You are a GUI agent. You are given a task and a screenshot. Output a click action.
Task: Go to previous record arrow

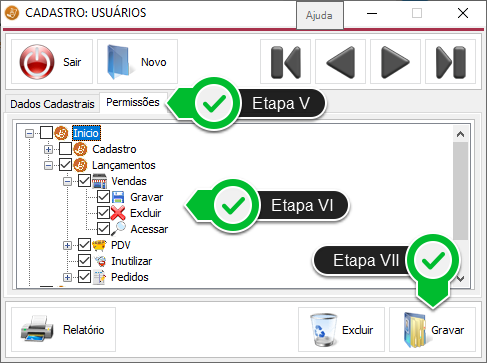[x=340, y=62]
